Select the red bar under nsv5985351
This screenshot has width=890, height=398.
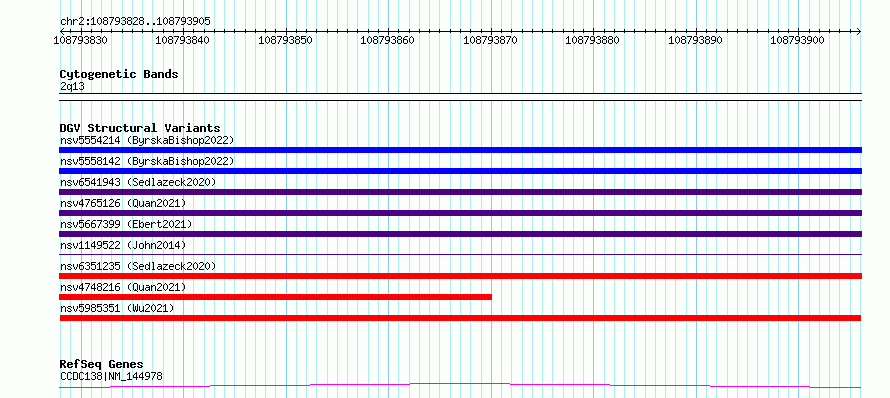pyautogui.click(x=460, y=318)
